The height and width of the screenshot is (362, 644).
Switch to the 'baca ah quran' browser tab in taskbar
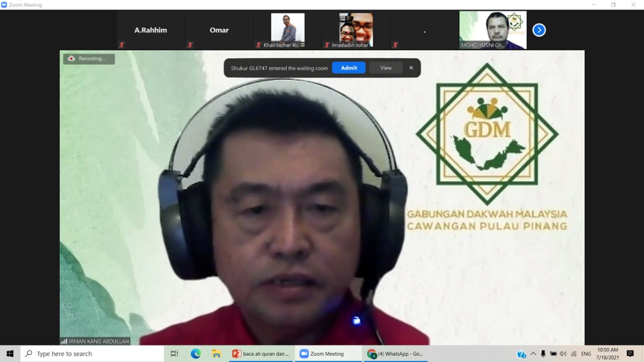261,353
